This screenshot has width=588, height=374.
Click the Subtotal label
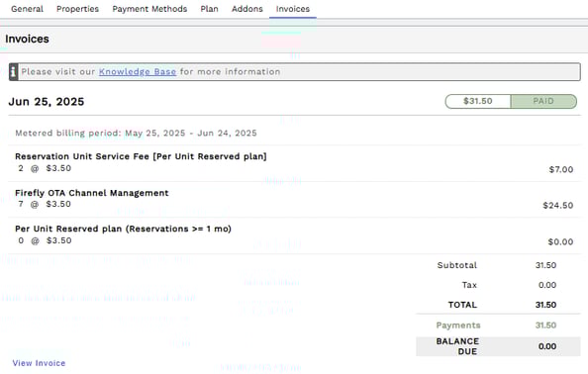pyautogui.click(x=457, y=265)
